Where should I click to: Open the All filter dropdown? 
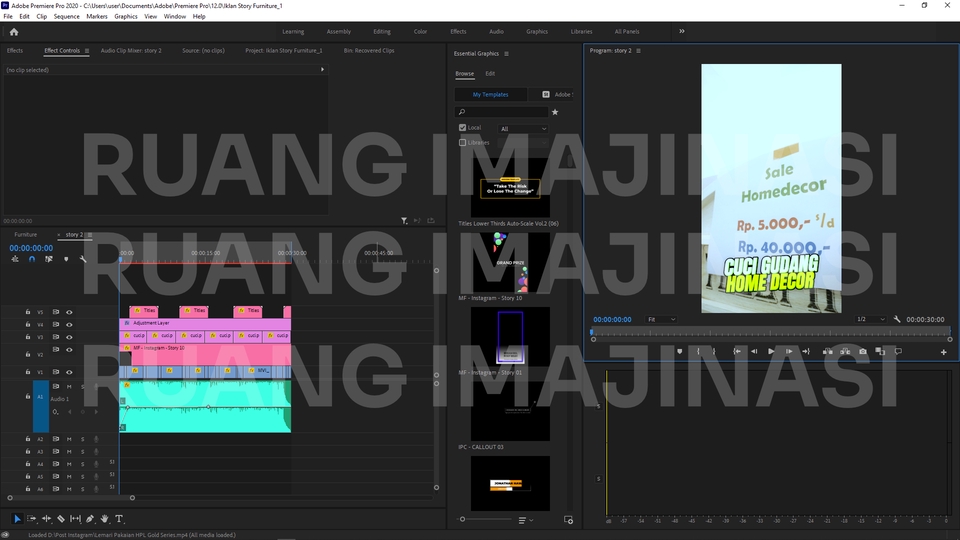(x=523, y=129)
